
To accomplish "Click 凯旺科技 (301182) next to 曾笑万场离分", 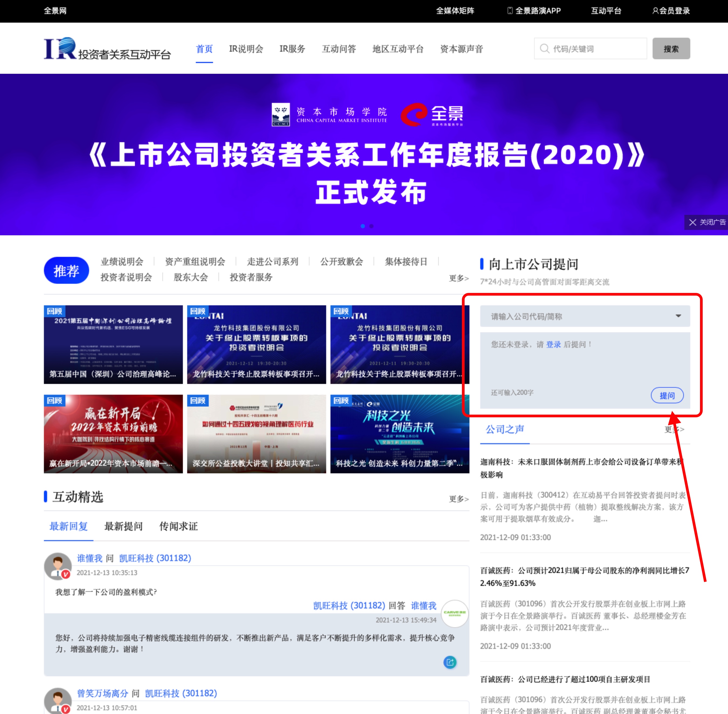I will (x=181, y=693).
